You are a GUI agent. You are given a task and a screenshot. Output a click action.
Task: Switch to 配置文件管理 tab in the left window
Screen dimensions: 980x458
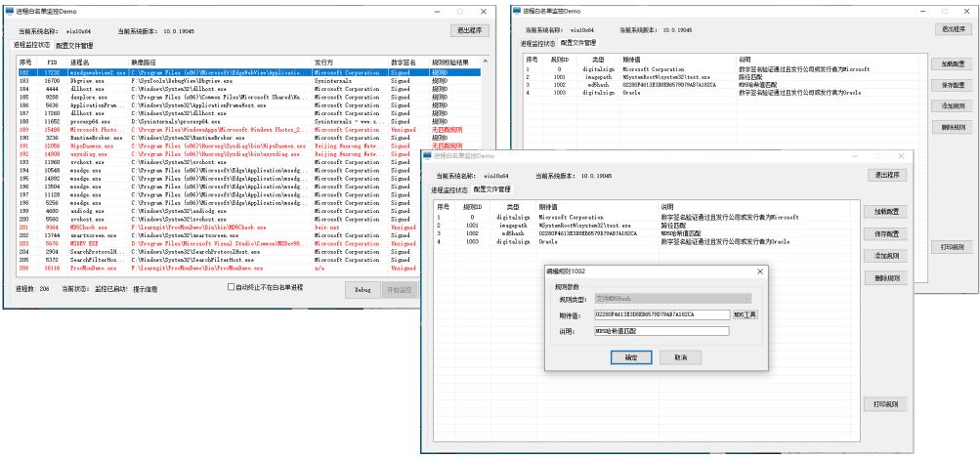pyautogui.click(x=74, y=46)
